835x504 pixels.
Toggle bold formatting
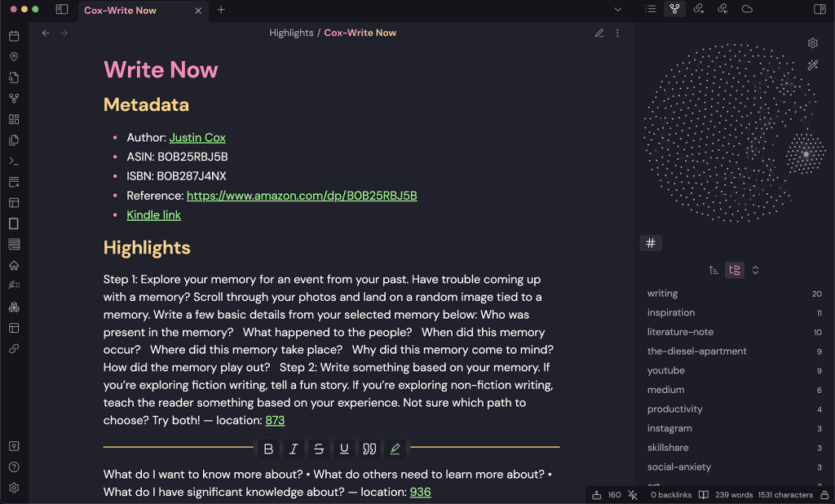click(x=268, y=448)
